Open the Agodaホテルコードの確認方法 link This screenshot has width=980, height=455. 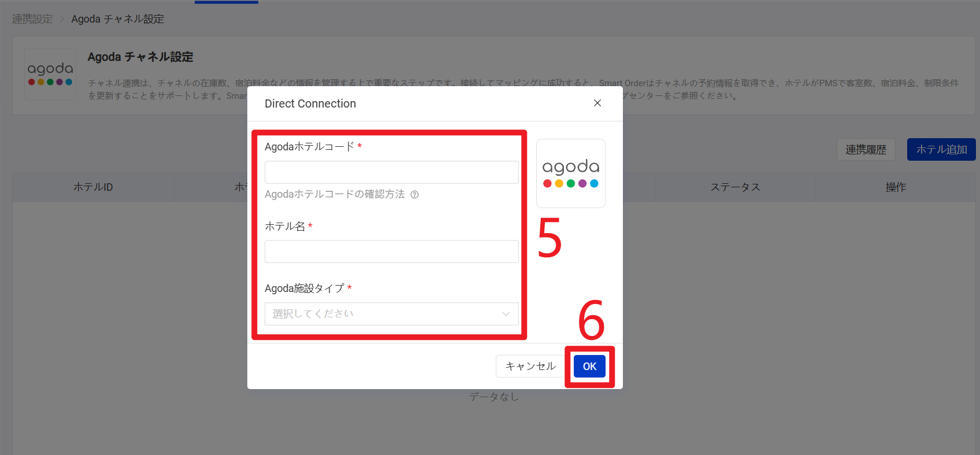pos(335,195)
